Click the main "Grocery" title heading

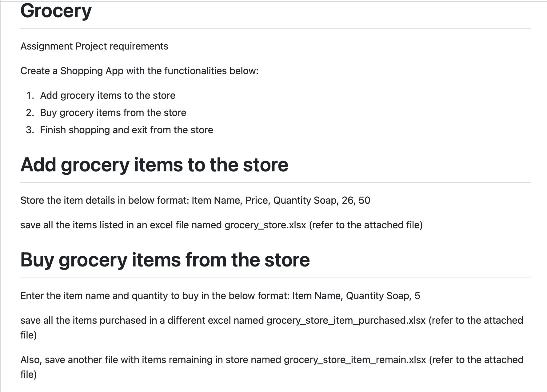tap(56, 11)
